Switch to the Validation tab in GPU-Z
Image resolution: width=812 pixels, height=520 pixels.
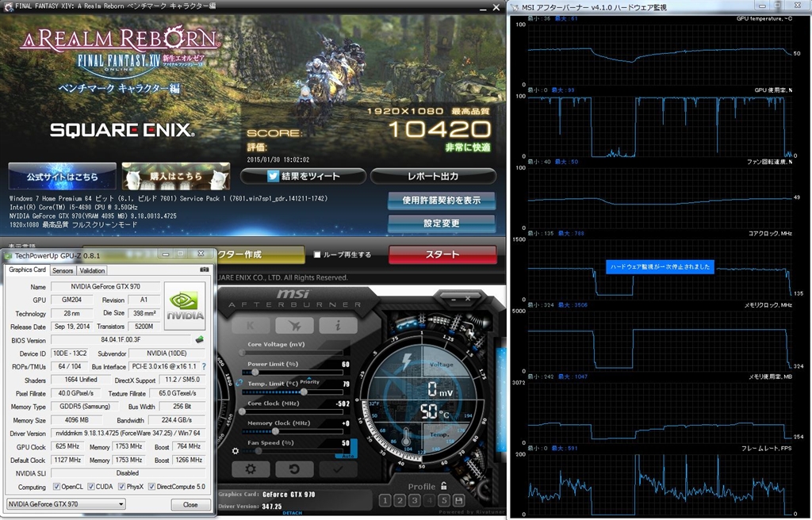pos(92,270)
